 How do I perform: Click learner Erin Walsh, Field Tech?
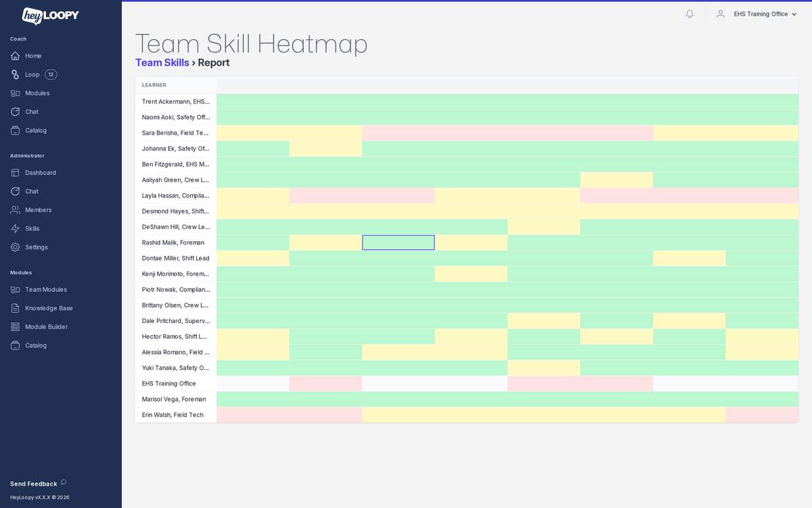pyautogui.click(x=173, y=415)
